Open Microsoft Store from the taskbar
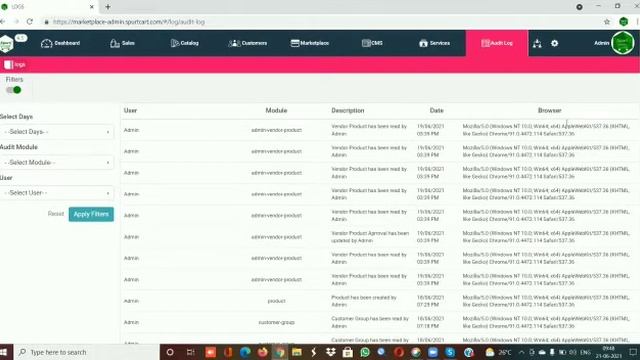 pyautogui.click(x=348, y=352)
